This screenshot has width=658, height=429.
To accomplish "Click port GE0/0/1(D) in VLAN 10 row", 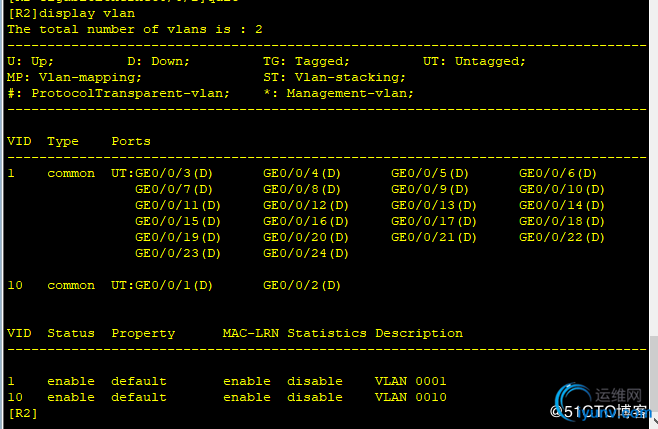I will 174,285.
